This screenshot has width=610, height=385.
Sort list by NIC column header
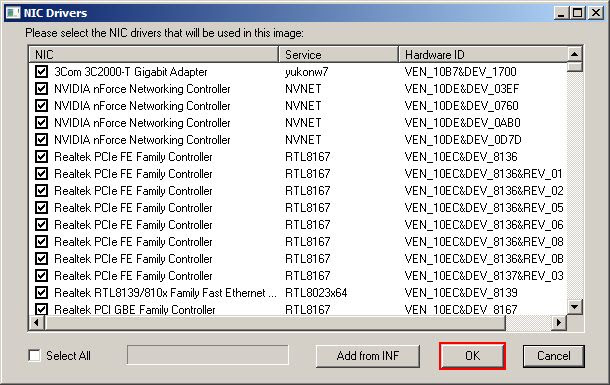coord(154,54)
